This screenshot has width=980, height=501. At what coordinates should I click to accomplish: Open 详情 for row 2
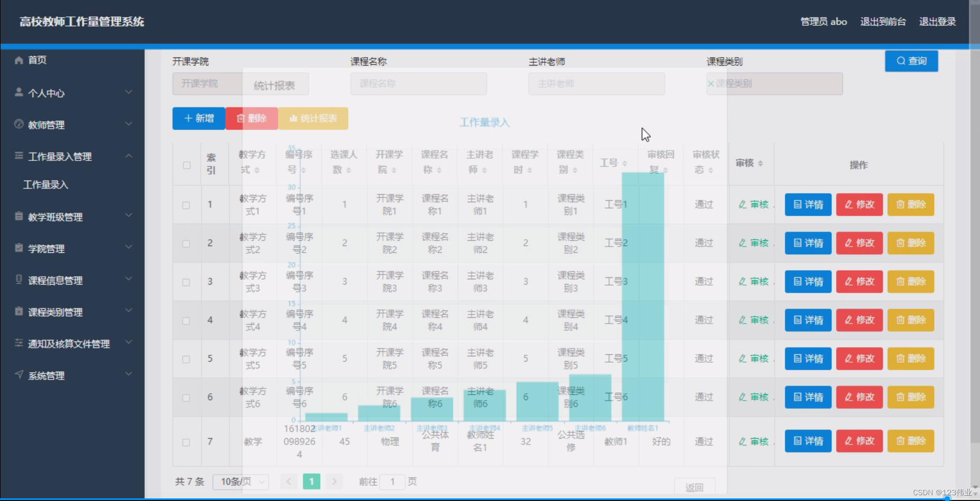pos(808,243)
